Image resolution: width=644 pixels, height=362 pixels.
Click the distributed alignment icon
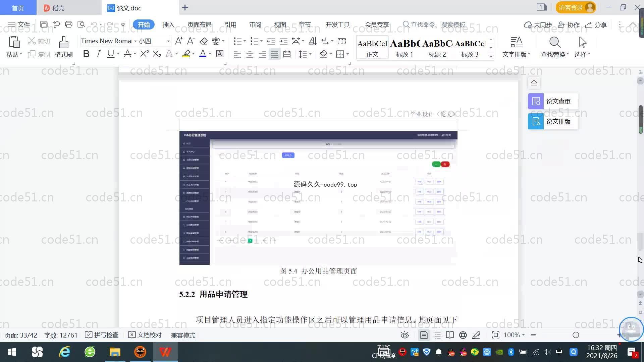click(287, 54)
